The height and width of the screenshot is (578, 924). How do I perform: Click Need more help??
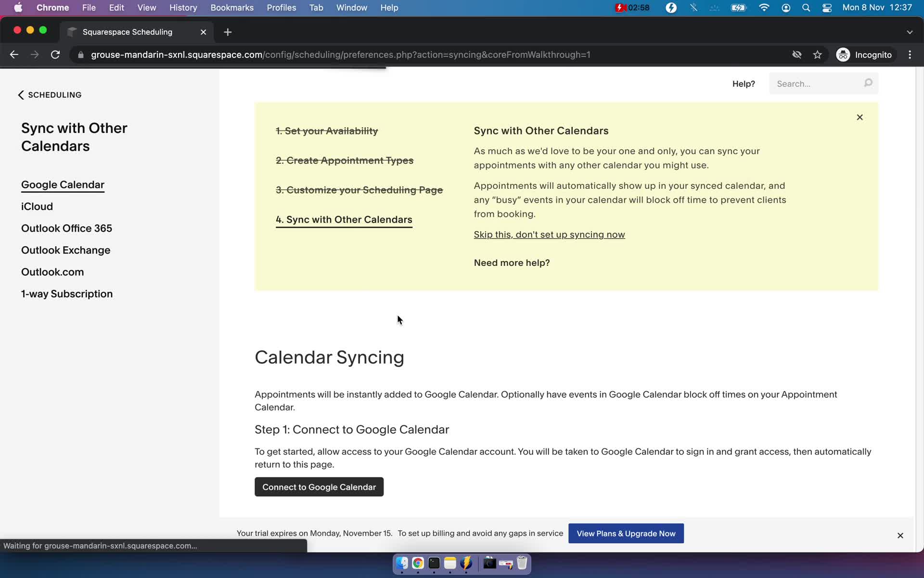512,263
